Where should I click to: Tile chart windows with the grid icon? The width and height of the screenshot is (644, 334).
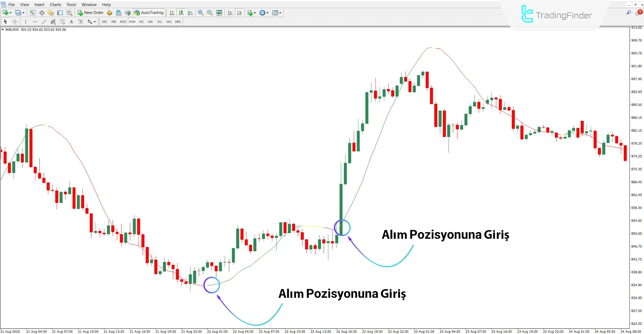(x=219, y=13)
